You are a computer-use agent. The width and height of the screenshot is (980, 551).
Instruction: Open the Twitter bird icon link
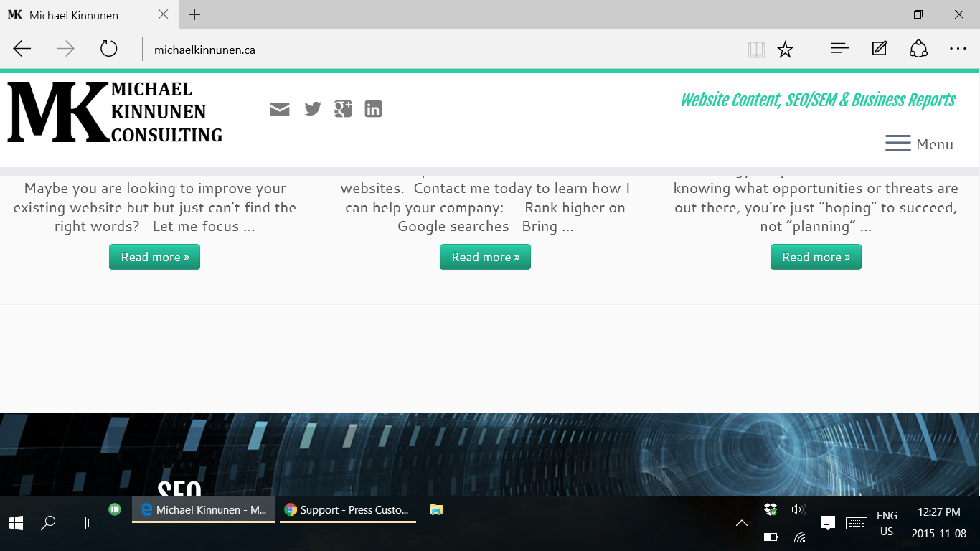[x=312, y=109]
